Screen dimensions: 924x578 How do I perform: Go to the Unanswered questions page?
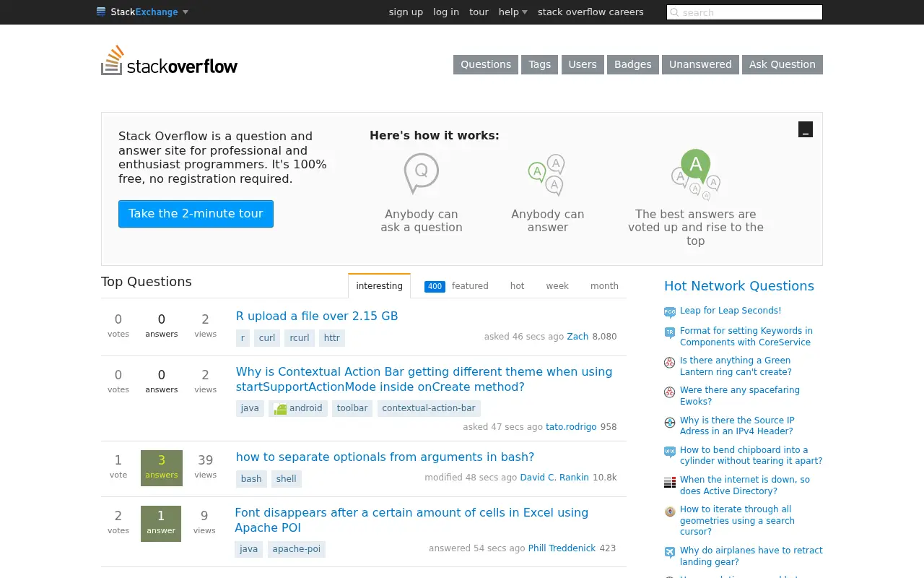coord(700,64)
